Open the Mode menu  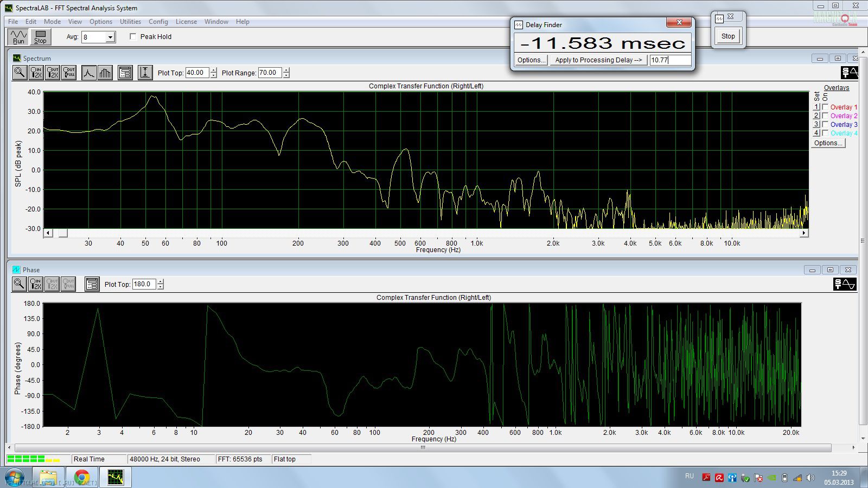(52, 22)
